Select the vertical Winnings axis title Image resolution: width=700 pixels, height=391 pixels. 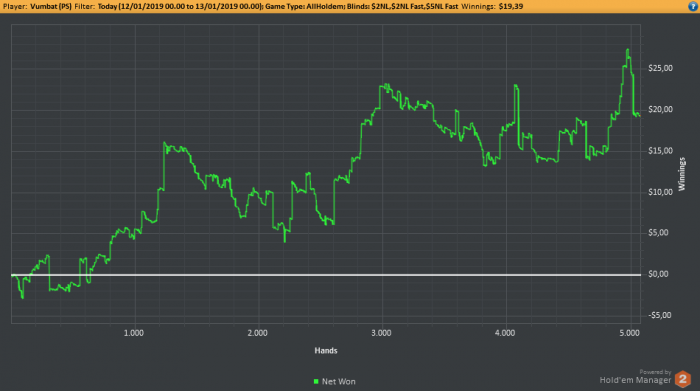pyautogui.click(x=682, y=174)
